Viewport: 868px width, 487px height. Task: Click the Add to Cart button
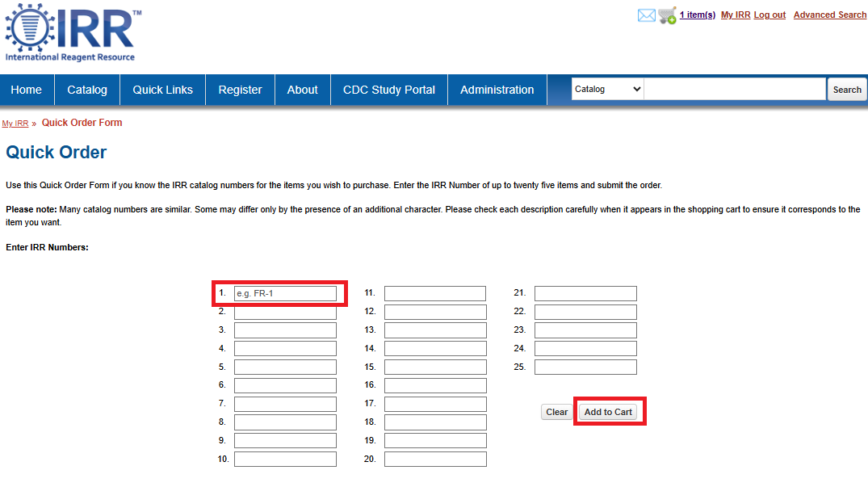coord(608,412)
